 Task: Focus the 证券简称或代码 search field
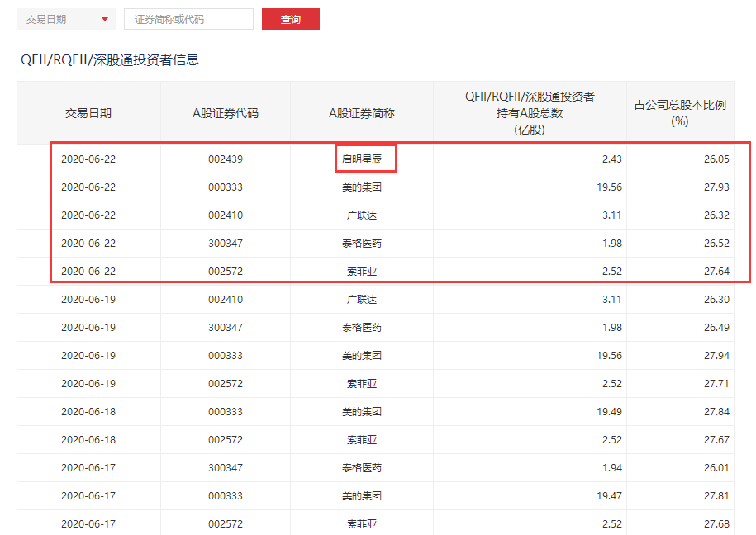pos(188,19)
